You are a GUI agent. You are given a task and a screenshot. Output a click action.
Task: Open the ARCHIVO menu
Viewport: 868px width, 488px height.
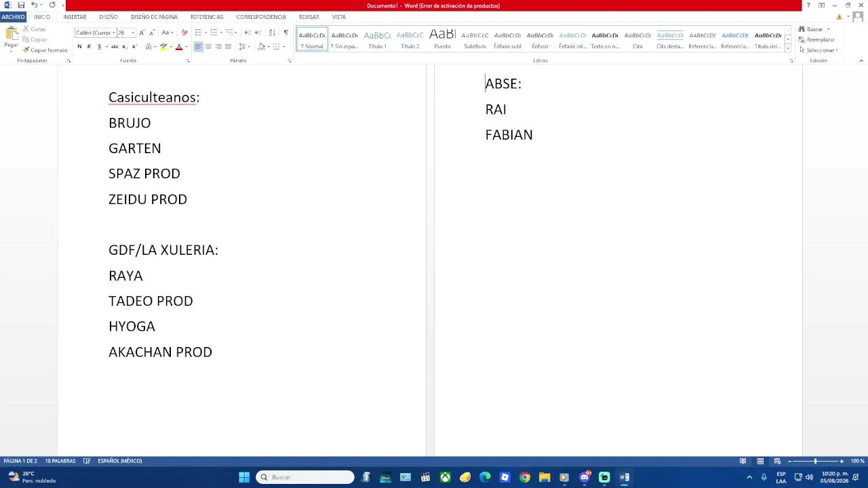coord(13,17)
